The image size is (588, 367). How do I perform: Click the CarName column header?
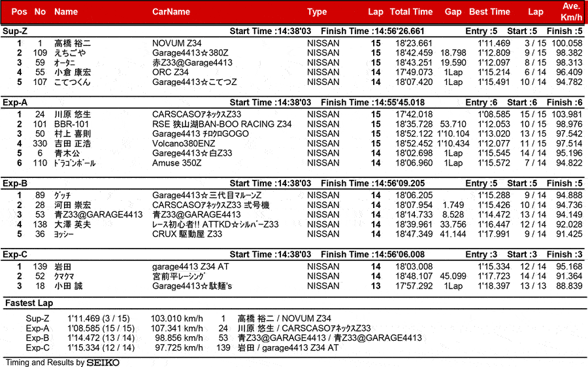171,12
